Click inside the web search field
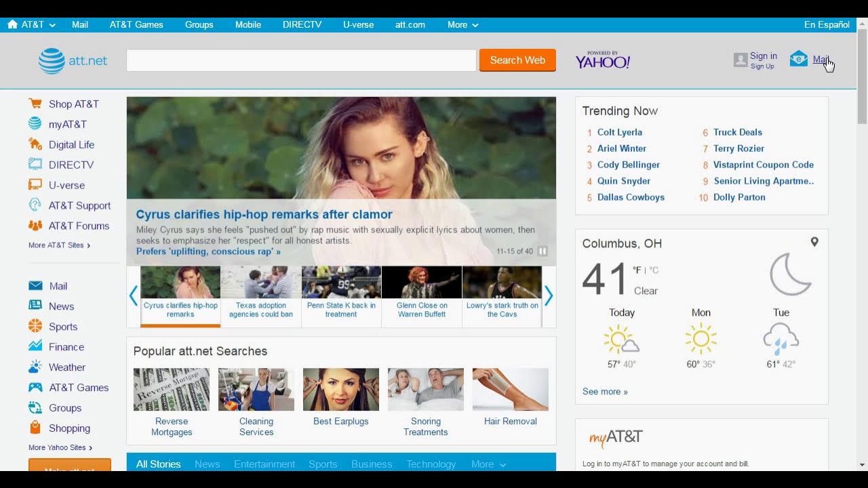868x488 pixels. pyautogui.click(x=301, y=60)
